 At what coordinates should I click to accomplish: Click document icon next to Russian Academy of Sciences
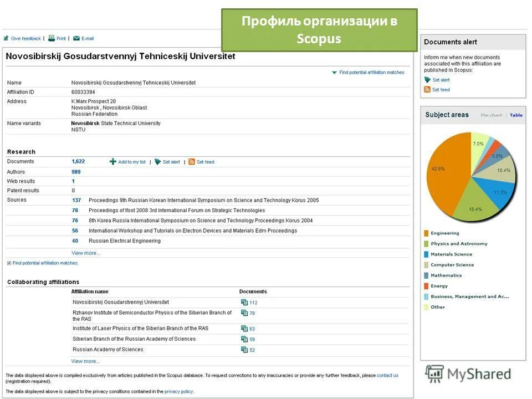pos(244,349)
